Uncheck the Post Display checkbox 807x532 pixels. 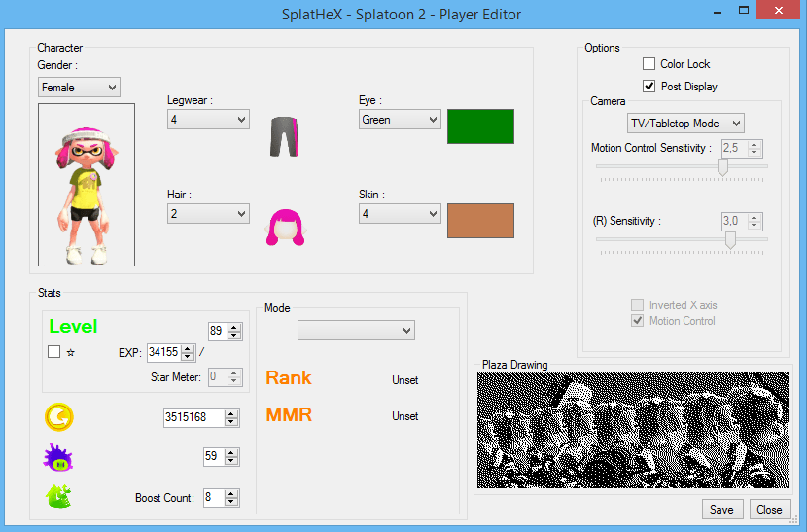pyautogui.click(x=649, y=86)
